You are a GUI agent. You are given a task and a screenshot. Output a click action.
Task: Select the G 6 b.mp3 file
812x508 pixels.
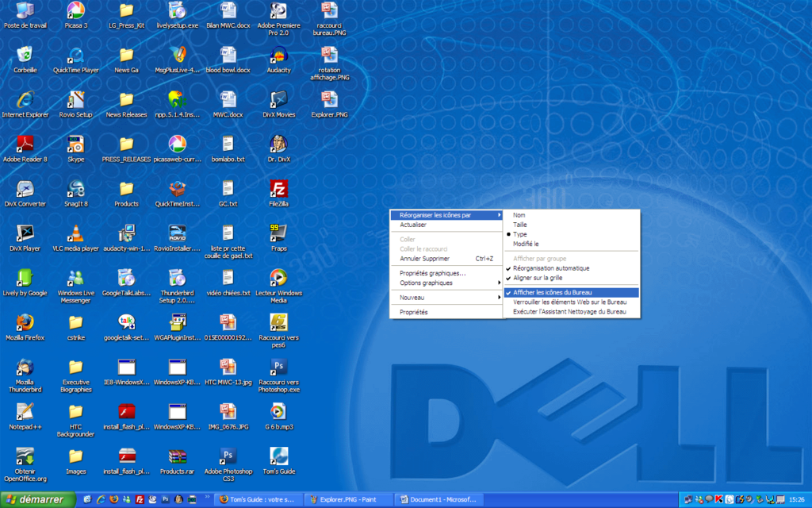(278, 417)
